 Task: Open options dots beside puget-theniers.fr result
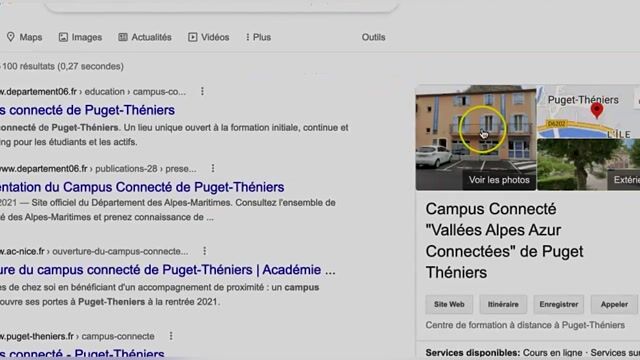[171, 336]
